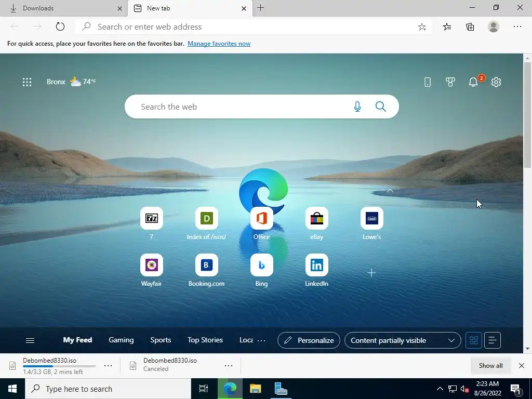Refresh the current page
532x399 pixels.
pyautogui.click(x=60, y=26)
